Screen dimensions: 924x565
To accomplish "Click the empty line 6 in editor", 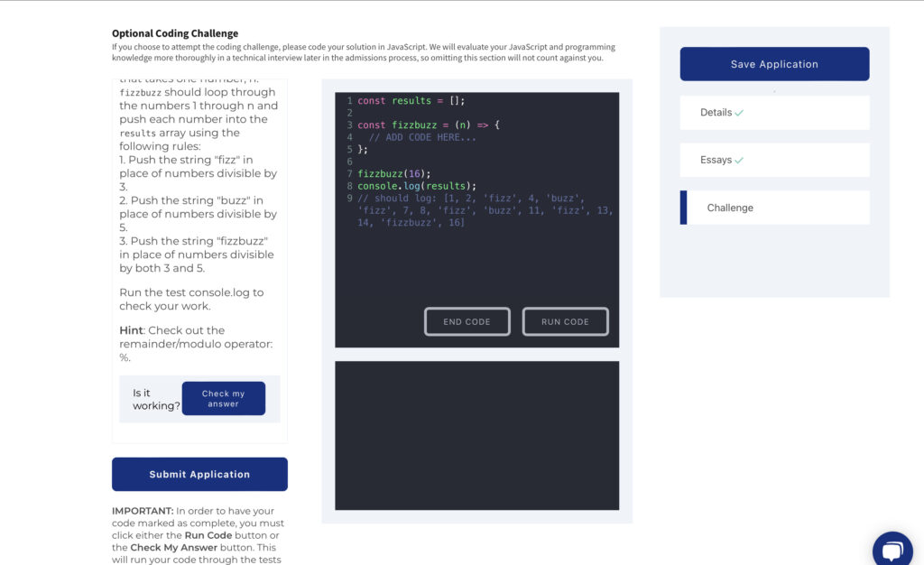I will coord(451,162).
